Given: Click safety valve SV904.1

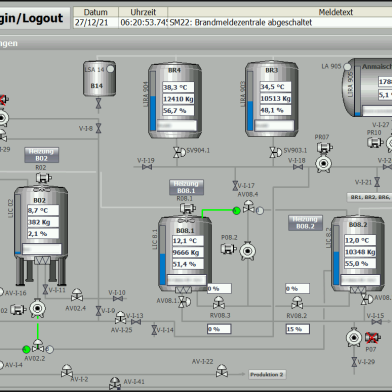Looking at the screenshot, I should [x=179, y=152].
